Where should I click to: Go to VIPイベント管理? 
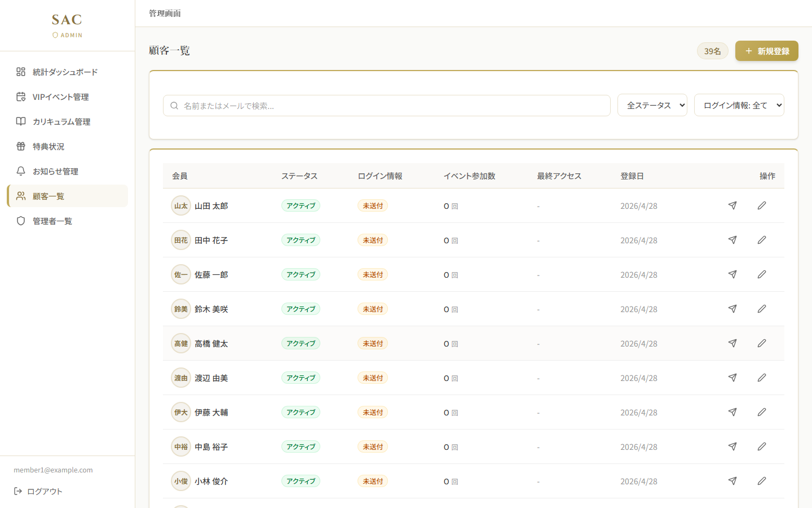pyautogui.click(x=67, y=97)
